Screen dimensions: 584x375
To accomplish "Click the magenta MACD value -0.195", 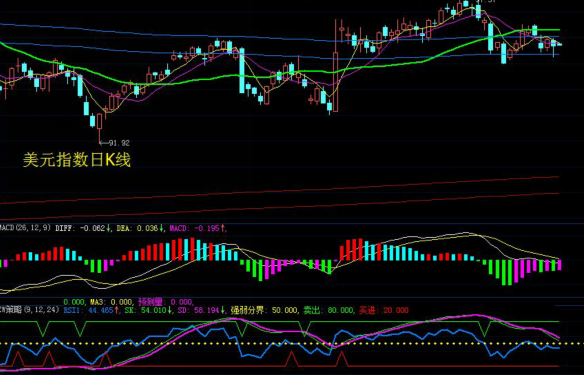I will 207,228.
